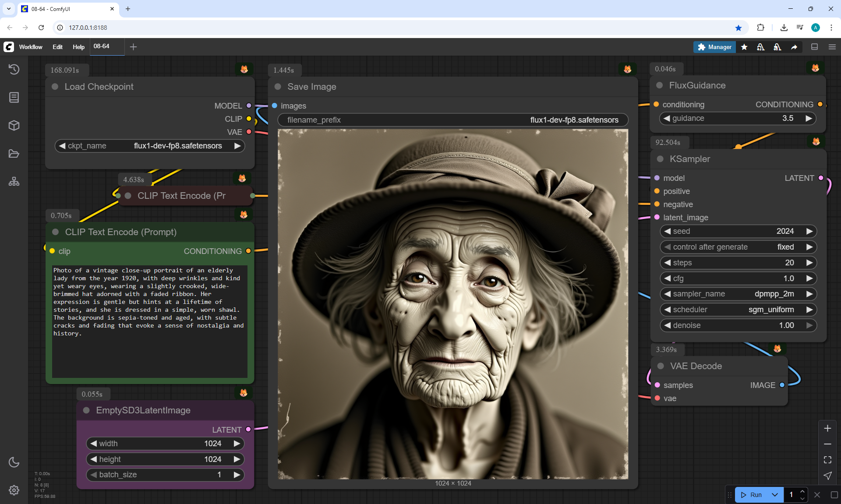Expand the Run button dropdown arrow

[x=774, y=495]
